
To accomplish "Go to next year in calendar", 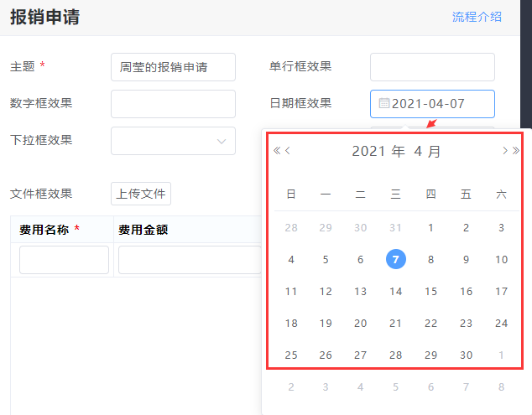I will click(x=515, y=151).
